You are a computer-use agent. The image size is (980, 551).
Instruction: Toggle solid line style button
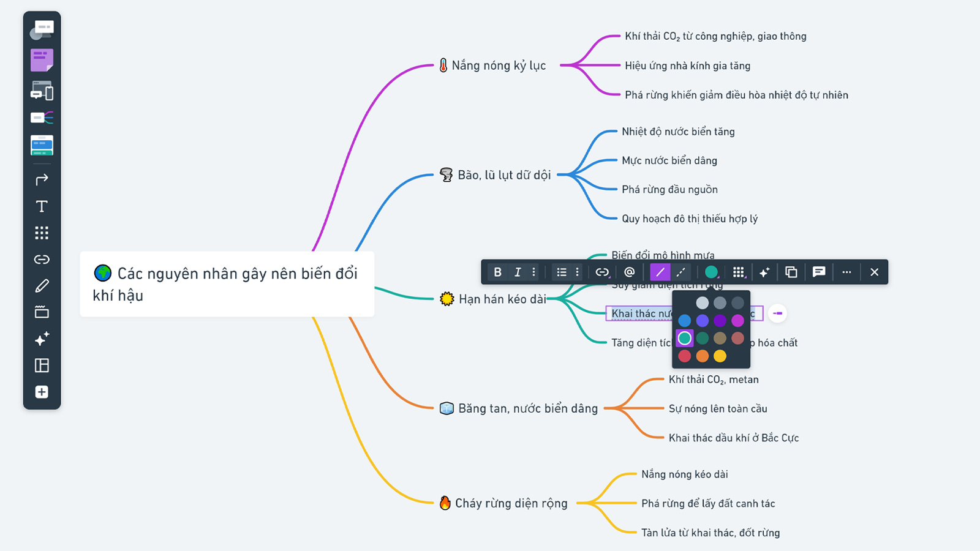coord(660,272)
